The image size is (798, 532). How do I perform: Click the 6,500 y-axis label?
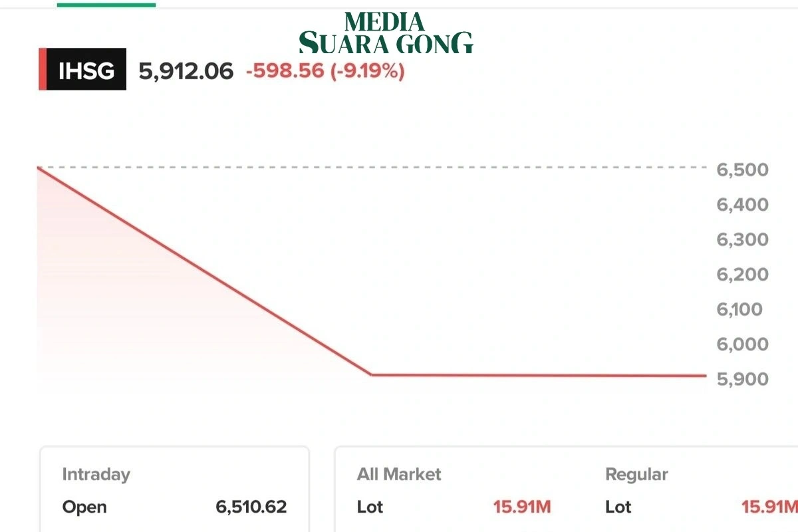click(742, 170)
